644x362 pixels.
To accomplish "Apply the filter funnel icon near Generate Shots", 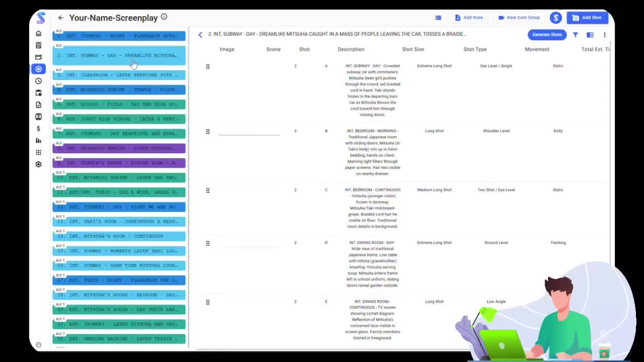I will pos(575,34).
